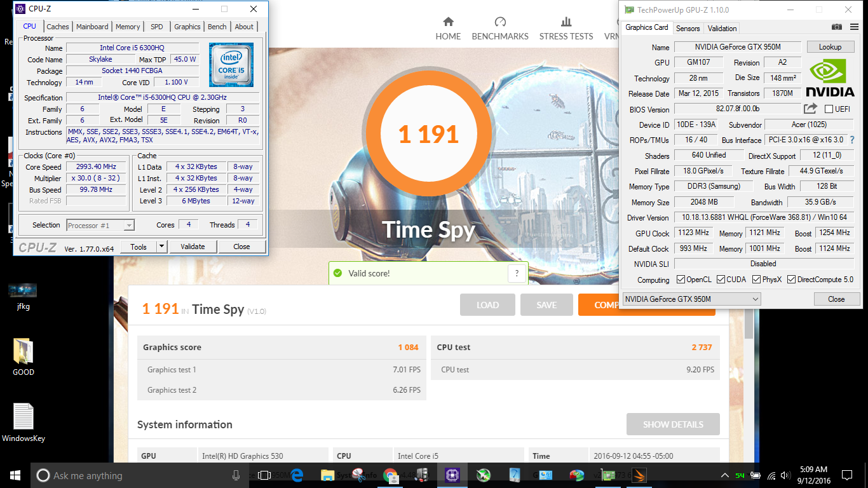Viewport: 868px width, 488px height.
Task: Open the jfkg desktop icon
Action: pos(23,296)
